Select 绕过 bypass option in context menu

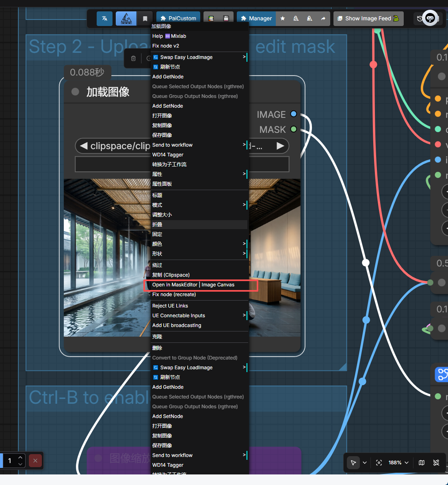point(199,265)
